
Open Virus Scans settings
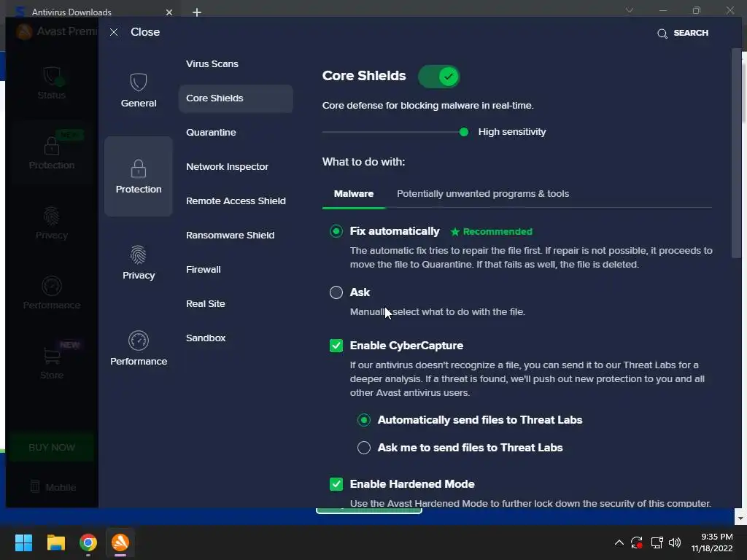pyautogui.click(x=212, y=64)
